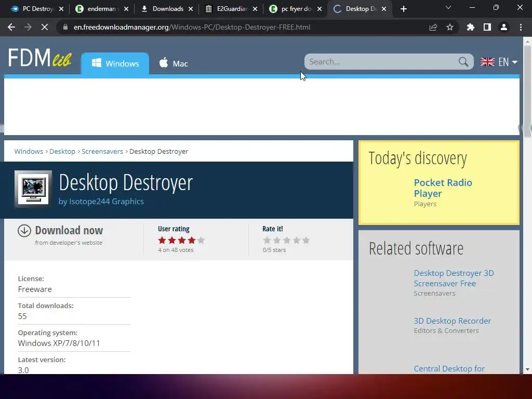Click the Freeware license value
Image resolution: width=532 pixels, height=399 pixels.
(35, 289)
